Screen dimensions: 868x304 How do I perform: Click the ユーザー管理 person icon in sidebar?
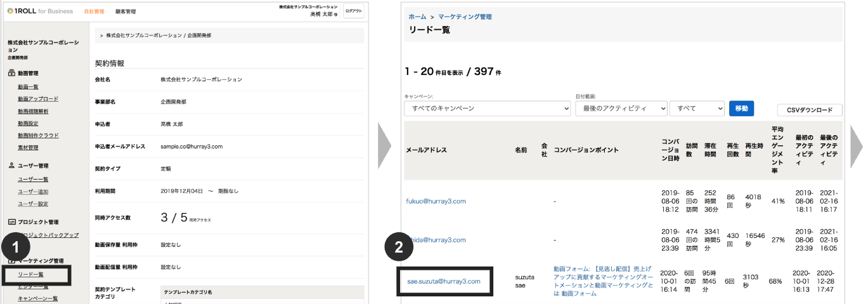[x=11, y=166]
